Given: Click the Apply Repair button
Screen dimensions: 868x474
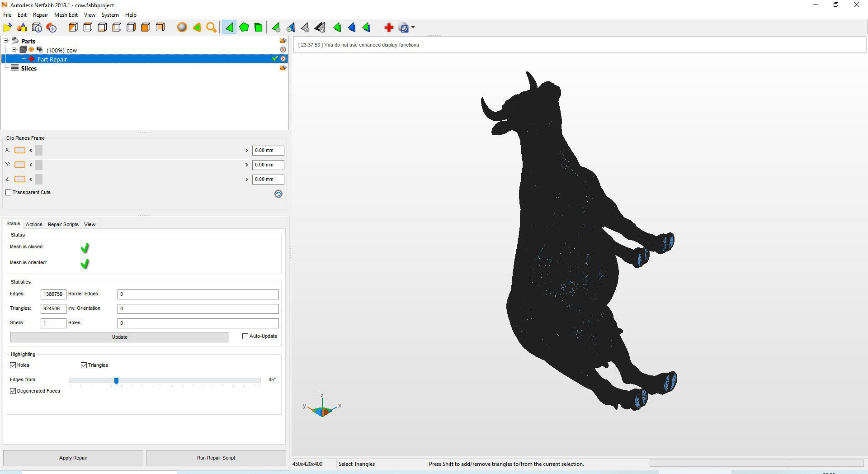Looking at the screenshot, I should (73, 458).
